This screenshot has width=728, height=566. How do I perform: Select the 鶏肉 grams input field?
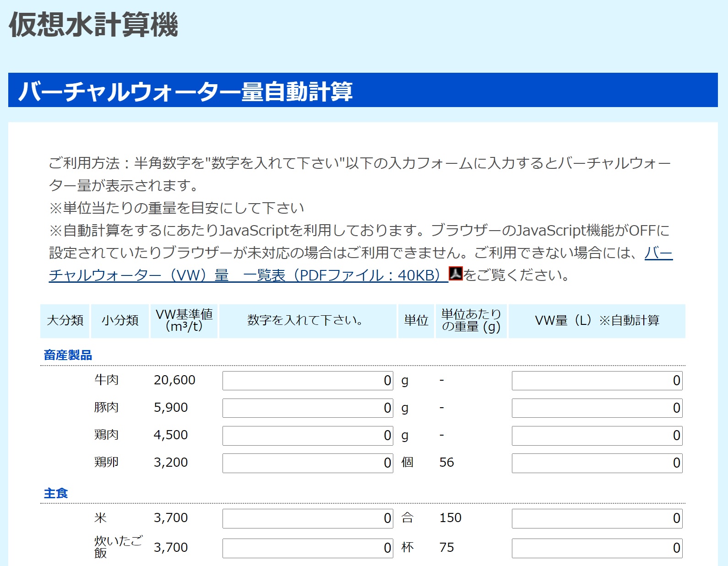307,436
